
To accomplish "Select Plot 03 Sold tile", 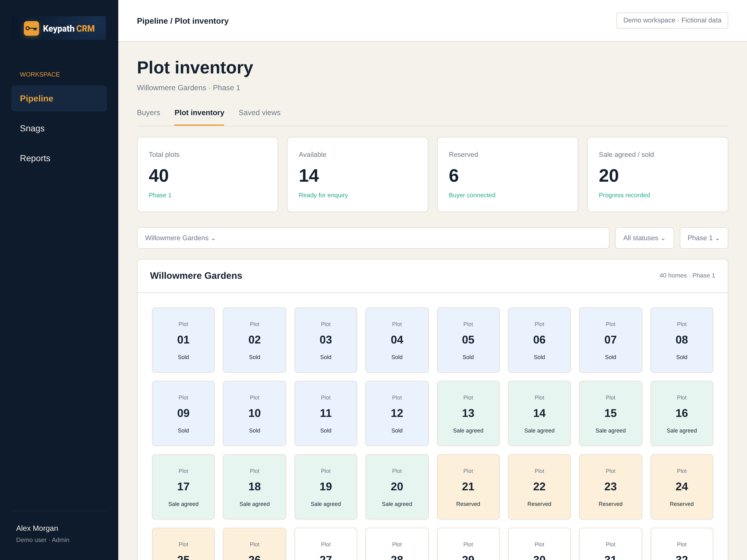I will point(326,340).
